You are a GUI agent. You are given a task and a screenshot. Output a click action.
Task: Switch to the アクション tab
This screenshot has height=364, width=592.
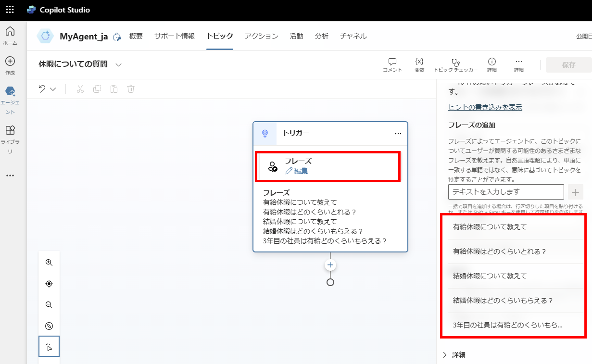261,36
